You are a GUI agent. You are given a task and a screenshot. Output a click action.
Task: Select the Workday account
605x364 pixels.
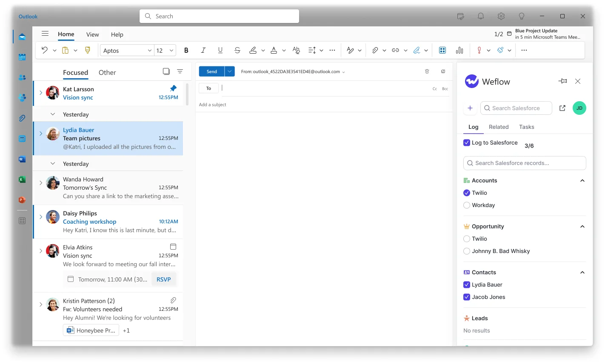click(x=467, y=205)
